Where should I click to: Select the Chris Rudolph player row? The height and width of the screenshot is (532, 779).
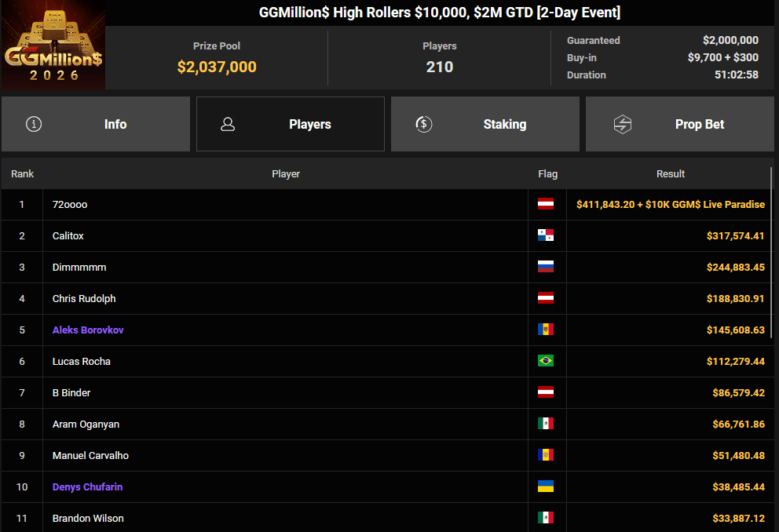tap(286, 299)
